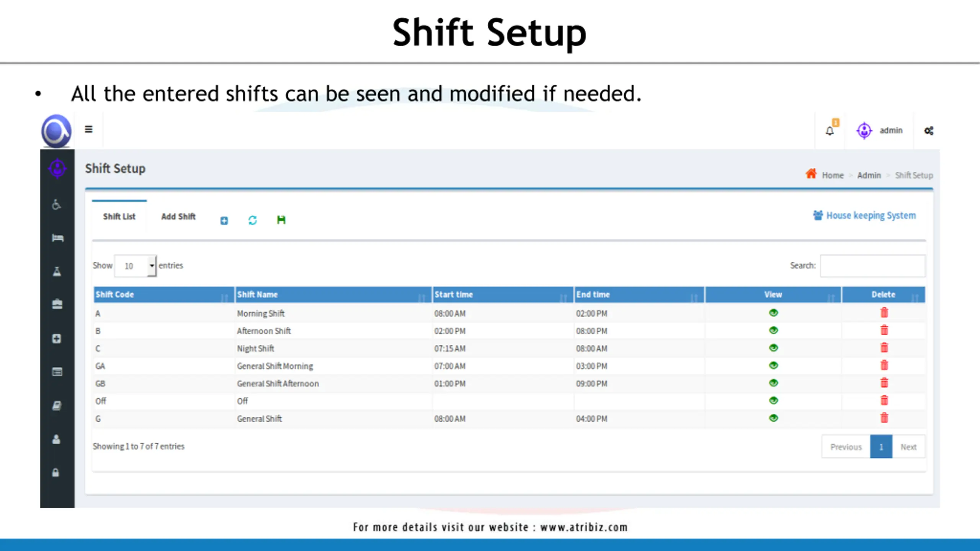
Task: Click the admin username label
Action: click(x=891, y=130)
